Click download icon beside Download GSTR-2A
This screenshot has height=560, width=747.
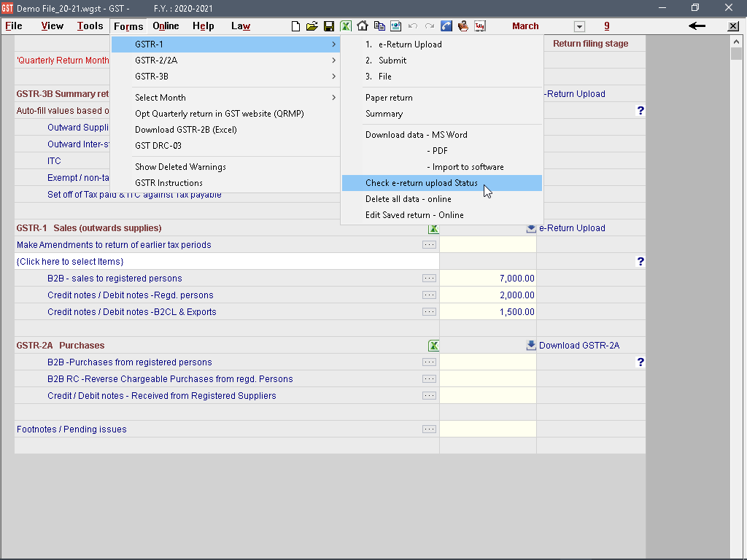click(531, 346)
